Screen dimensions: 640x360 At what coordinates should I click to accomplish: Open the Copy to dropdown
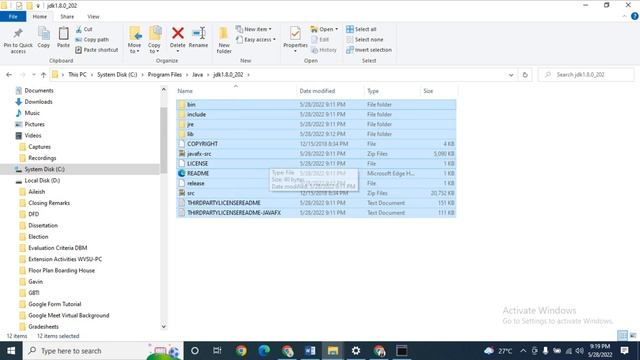(x=154, y=40)
